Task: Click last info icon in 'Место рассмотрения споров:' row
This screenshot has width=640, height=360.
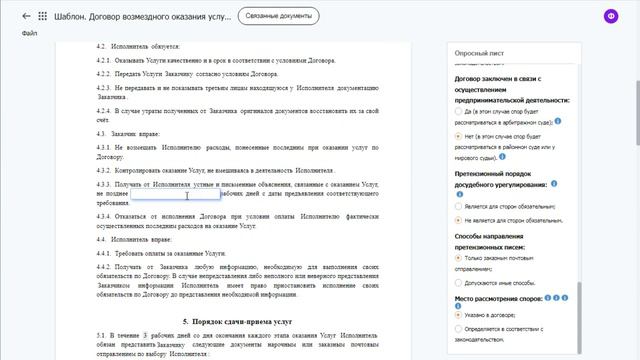Action: pos(565,298)
